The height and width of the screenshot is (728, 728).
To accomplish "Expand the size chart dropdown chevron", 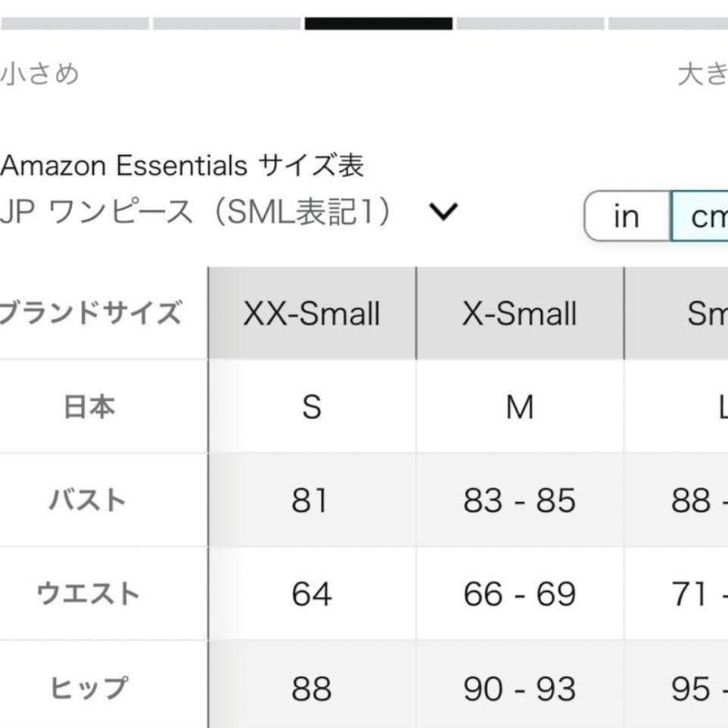I will (x=443, y=213).
